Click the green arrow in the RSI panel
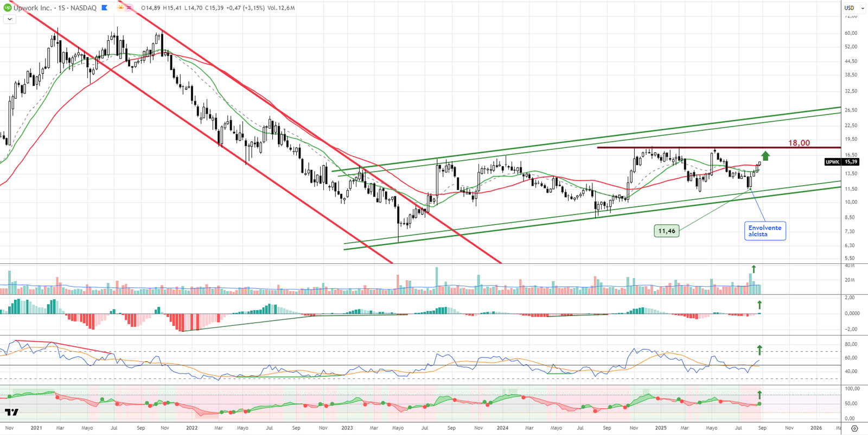The image size is (868, 435). 759,350
